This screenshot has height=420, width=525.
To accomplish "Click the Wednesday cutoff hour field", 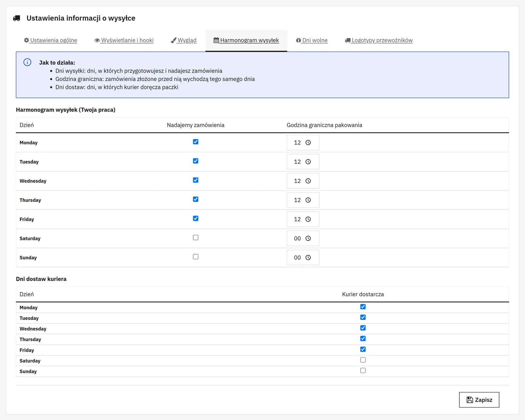I will 303,181.
